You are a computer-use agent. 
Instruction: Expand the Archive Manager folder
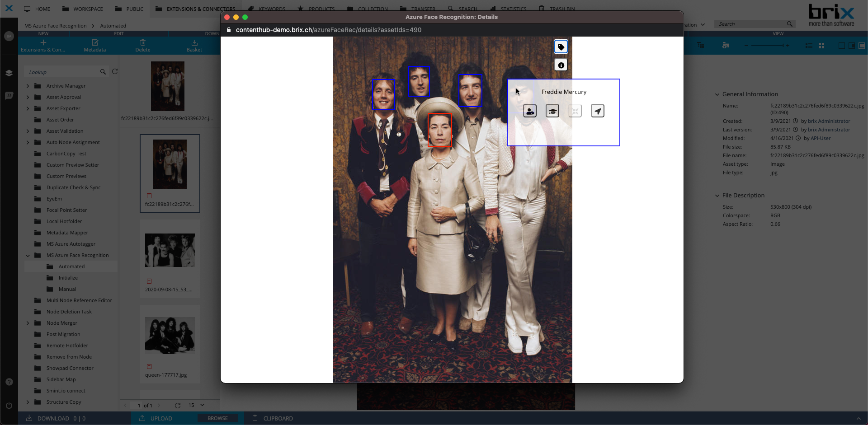[x=28, y=86]
